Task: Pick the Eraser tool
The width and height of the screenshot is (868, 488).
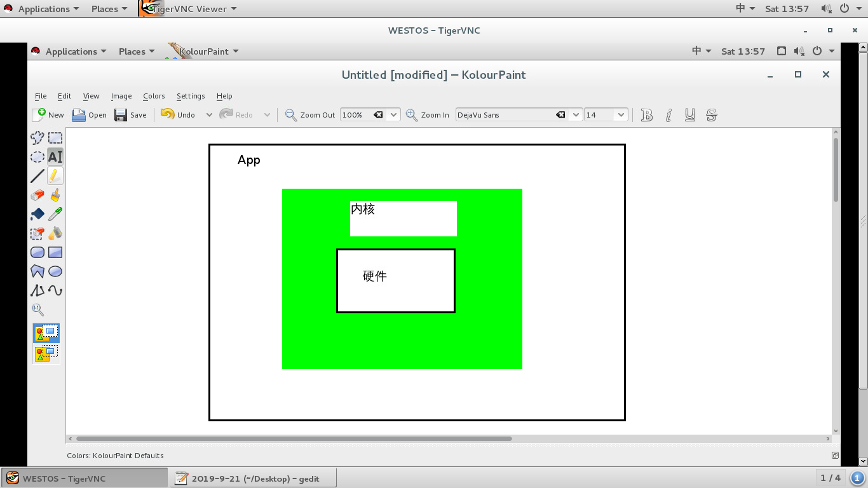Action: (37, 195)
